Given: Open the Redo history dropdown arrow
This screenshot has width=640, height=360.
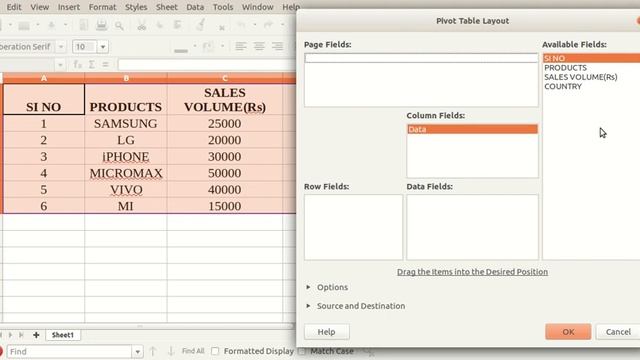Looking at the screenshot, I should click(x=282, y=25).
